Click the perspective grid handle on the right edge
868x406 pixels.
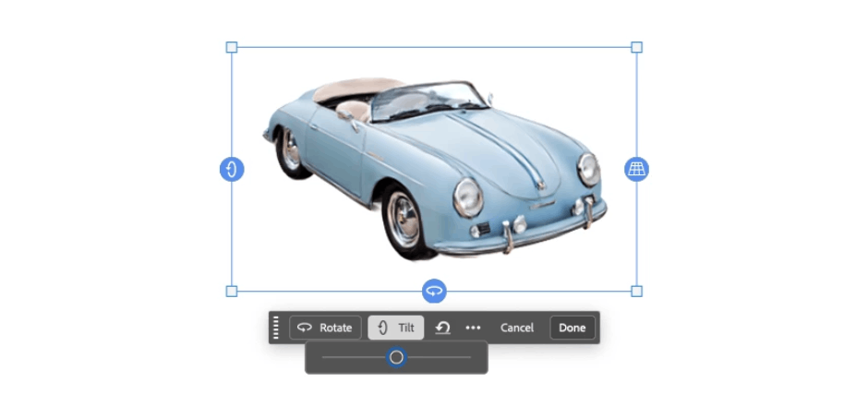pos(637,169)
